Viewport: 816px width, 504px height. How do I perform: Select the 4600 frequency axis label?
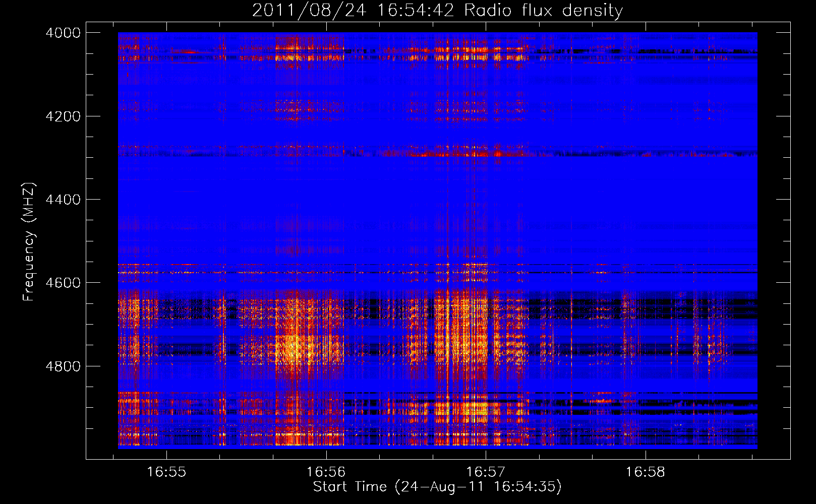pos(63,283)
